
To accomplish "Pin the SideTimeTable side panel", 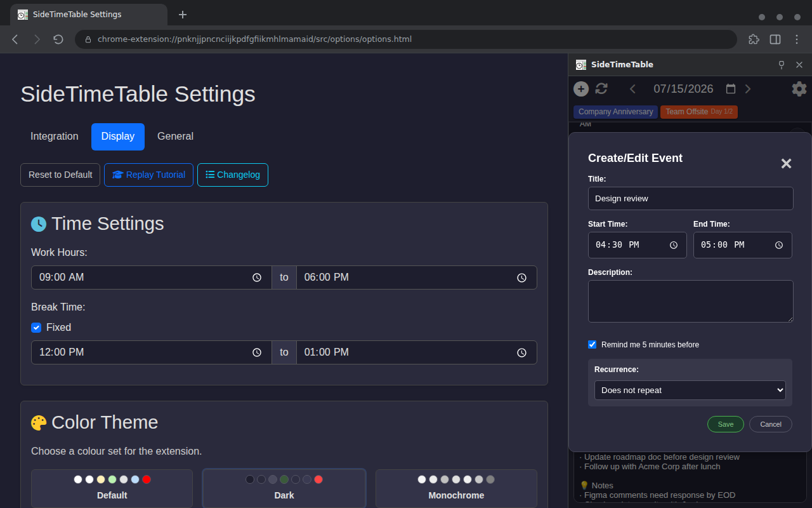I will [782, 65].
